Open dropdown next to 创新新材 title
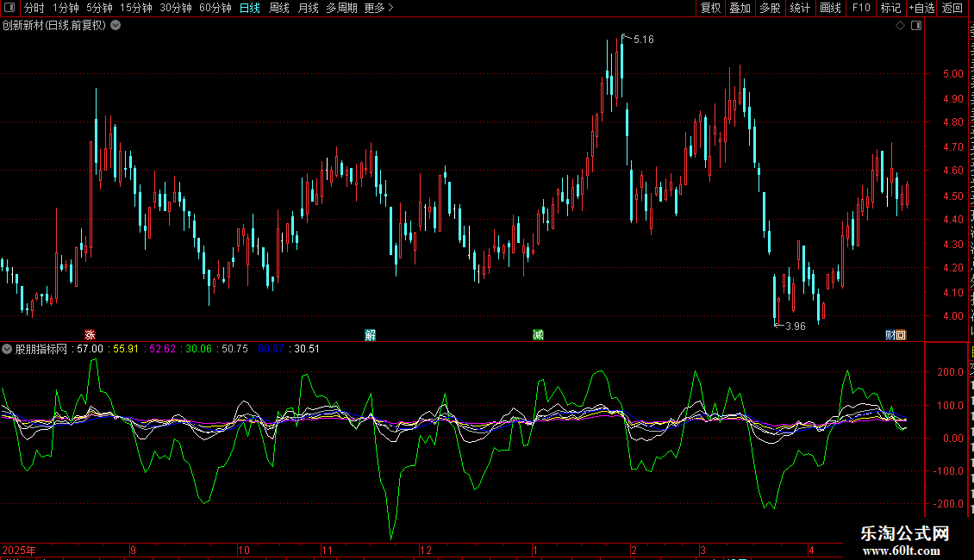974x560 pixels. tap(116, 26)
